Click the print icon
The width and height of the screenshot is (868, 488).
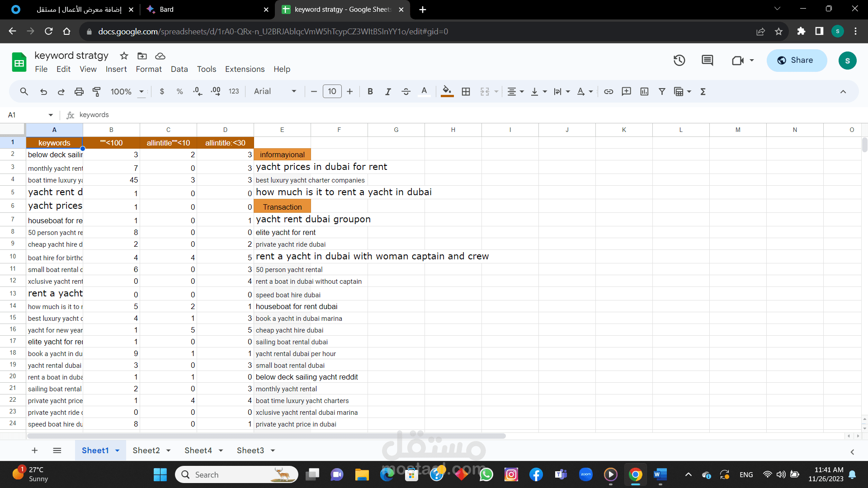[79, 92]
